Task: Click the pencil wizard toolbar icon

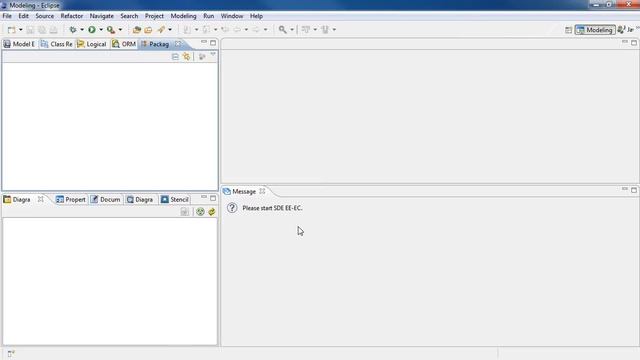Action: pos(161,29)
